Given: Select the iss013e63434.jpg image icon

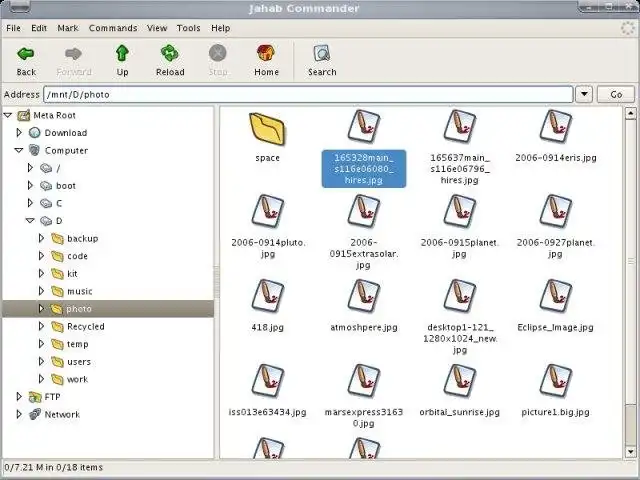Looking at the screenshot, I should [x=267, y=381].
